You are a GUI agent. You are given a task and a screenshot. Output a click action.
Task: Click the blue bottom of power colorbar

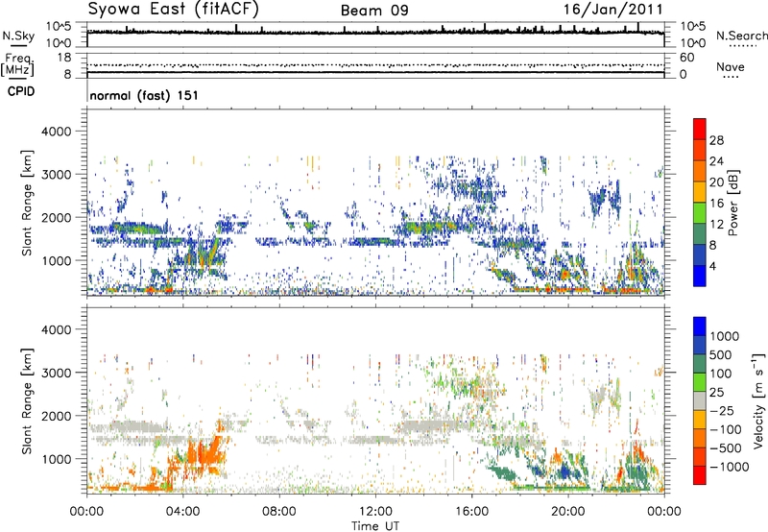pos(700,277)
